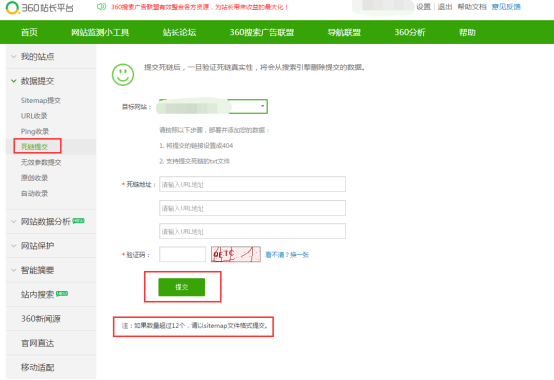Click the green smiley face icon
Viewport: 554px width, 380px height.
123,75
